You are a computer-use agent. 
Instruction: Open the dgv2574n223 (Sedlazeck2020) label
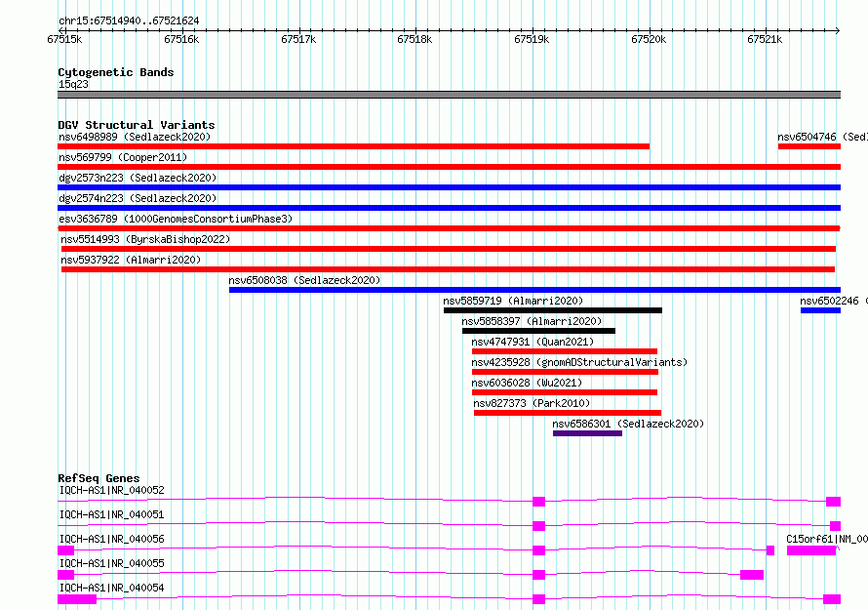pos(137,198)
